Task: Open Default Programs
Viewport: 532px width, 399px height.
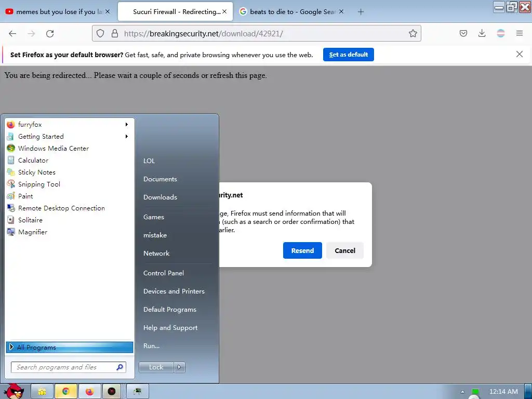Action: click(170, 310)
